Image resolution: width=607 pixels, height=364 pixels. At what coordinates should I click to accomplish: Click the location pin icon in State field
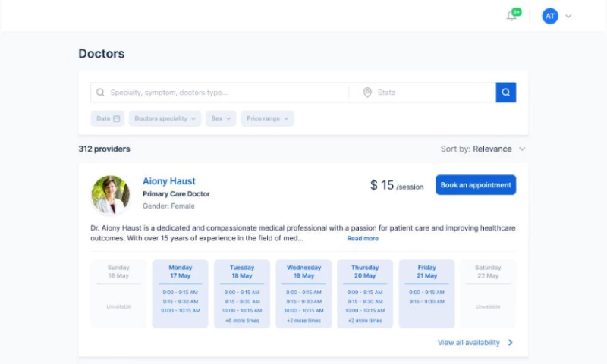(x=367, y=93)
